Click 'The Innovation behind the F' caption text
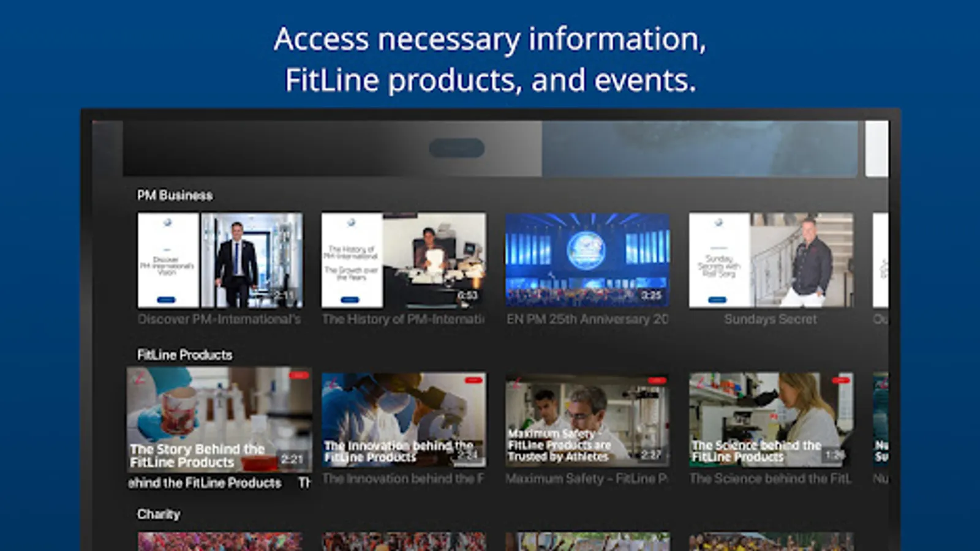This screenshot has height=551, width=980. tap(403, 479)
